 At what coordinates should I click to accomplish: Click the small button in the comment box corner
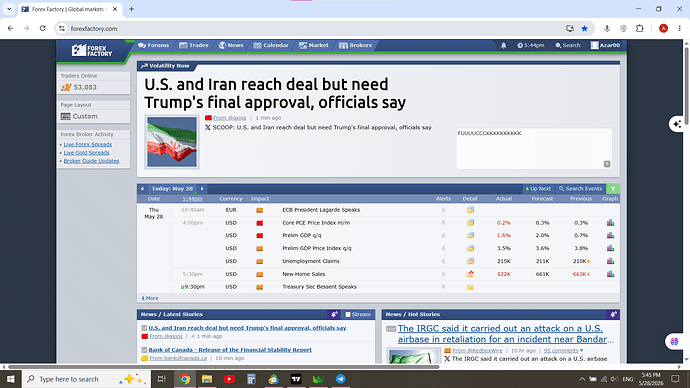click(607, 164)
